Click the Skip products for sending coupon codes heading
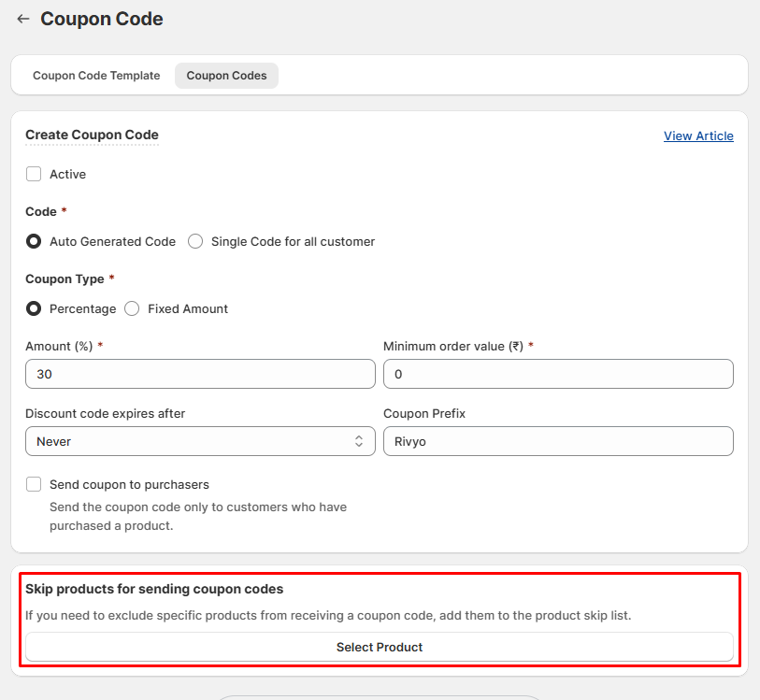The width and height of the screenshot is (760, 700). coord(154,589)
